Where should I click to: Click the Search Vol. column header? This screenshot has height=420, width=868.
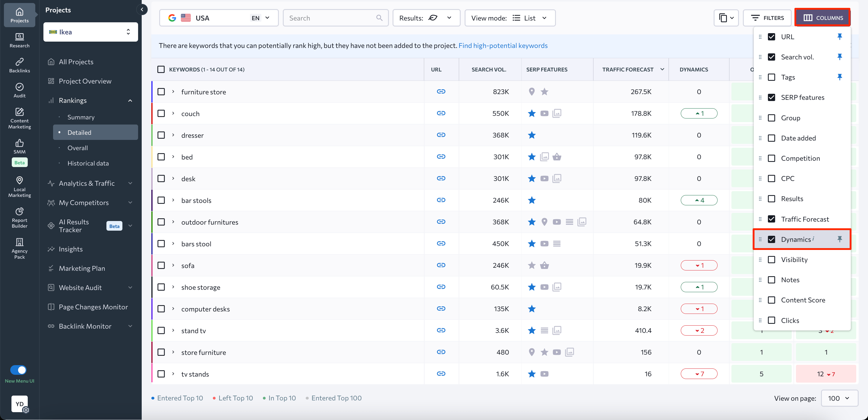489,69
